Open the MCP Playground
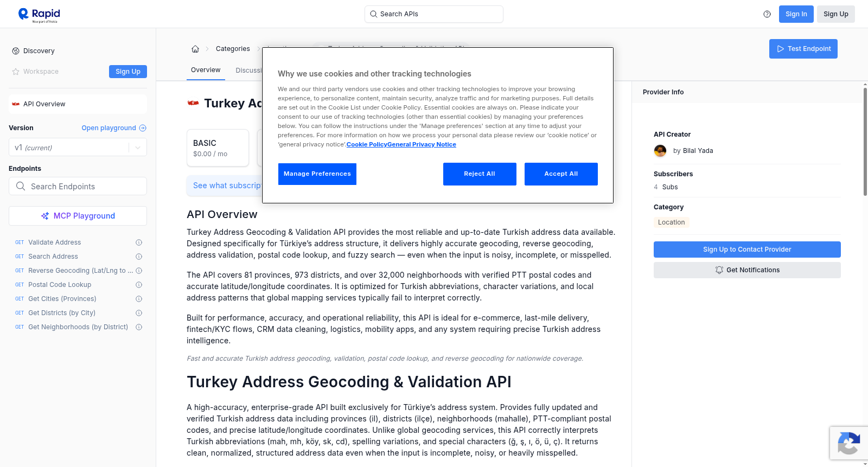 click(78, 216)
